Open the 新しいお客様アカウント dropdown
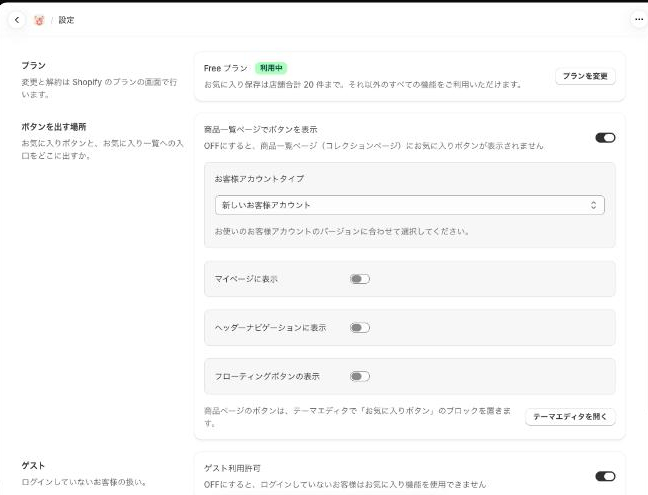 point(410,205)
